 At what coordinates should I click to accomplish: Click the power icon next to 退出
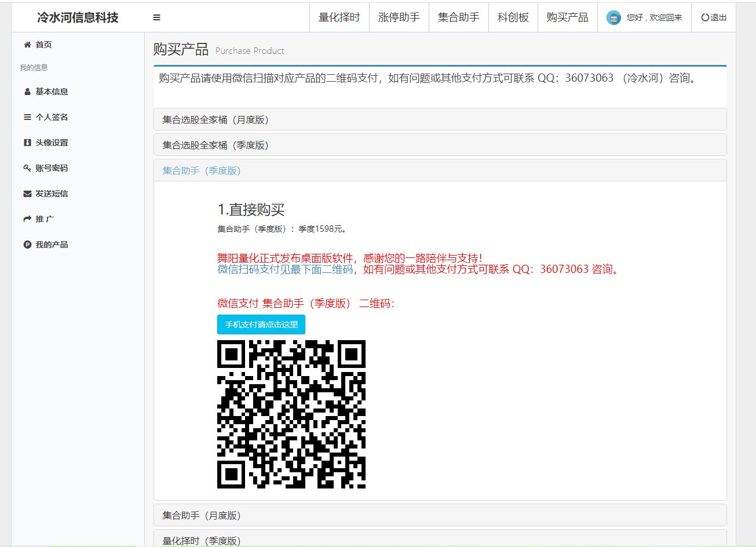coord(704,17)
